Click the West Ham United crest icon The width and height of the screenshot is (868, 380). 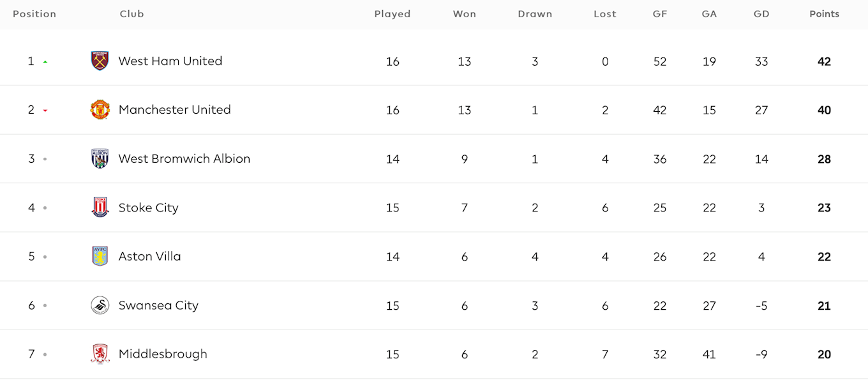point(100,61)
